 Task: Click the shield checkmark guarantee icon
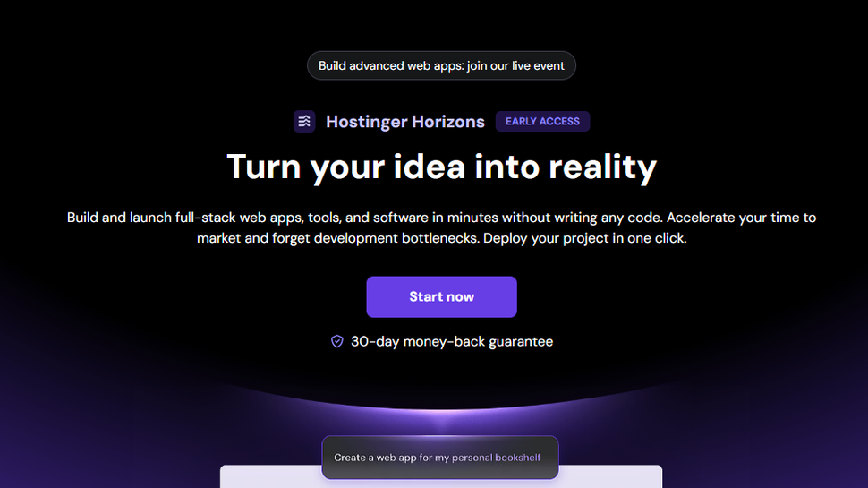[337, 341]
